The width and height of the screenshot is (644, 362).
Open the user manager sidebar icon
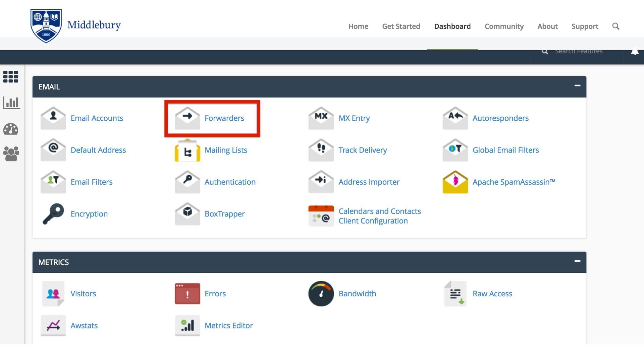(x=11, y=154)
